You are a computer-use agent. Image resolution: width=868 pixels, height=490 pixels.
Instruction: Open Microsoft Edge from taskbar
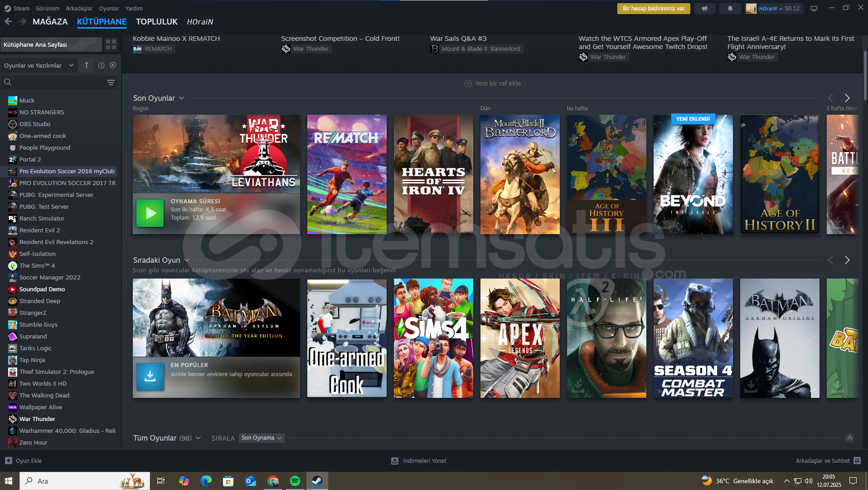click(x=206, y=481)
